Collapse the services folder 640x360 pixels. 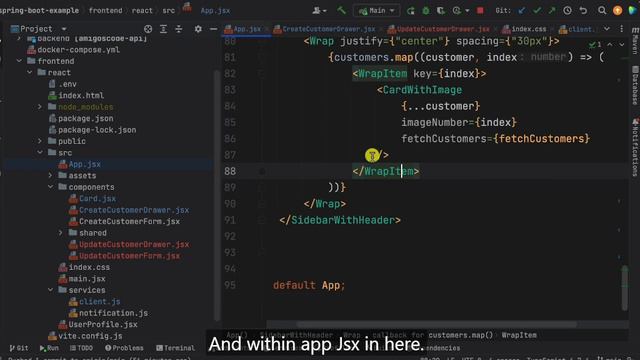click(51, 290)
